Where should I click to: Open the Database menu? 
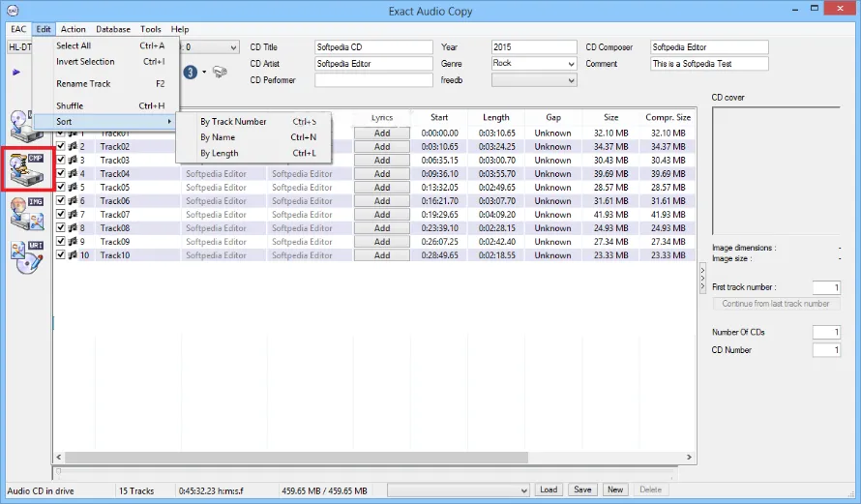[113, 29]
